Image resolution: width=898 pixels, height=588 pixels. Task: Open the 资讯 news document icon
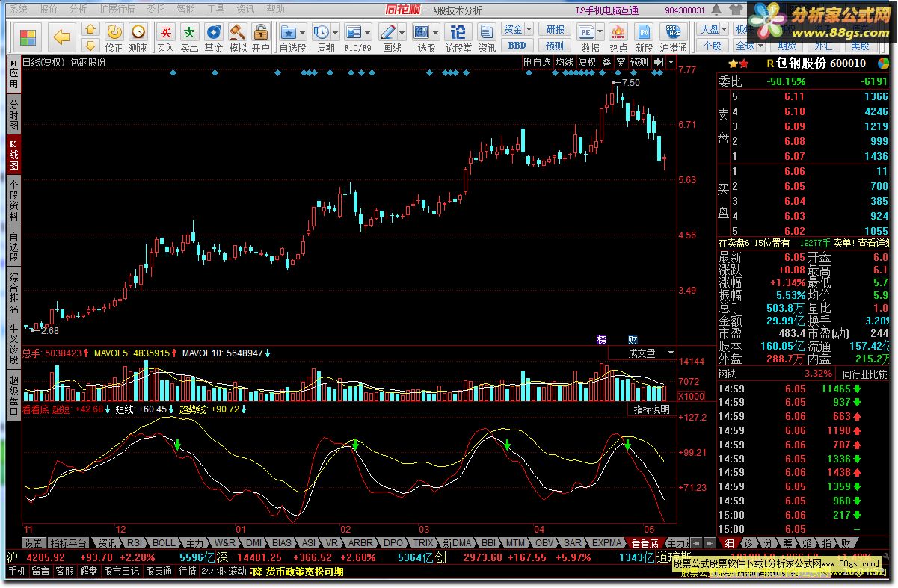click(x=487, y=31)
